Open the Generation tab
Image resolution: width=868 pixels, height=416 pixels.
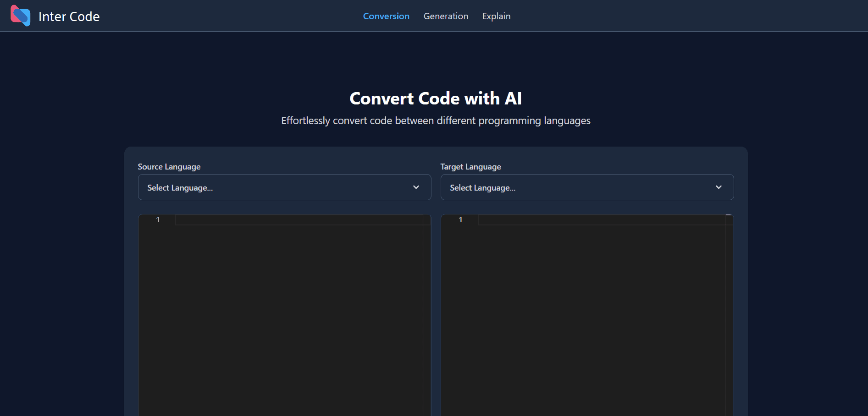446,16
